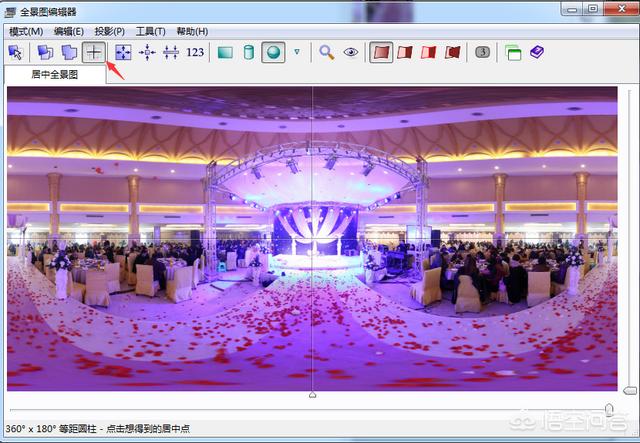
Task: Activate the set center point crosshair tool
Action: pyautogui.click(x=94, y=52)
